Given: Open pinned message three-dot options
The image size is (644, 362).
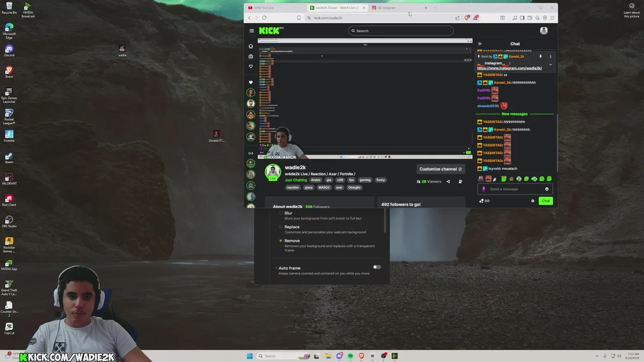Looking at the screenshot, I should [550, 56].
